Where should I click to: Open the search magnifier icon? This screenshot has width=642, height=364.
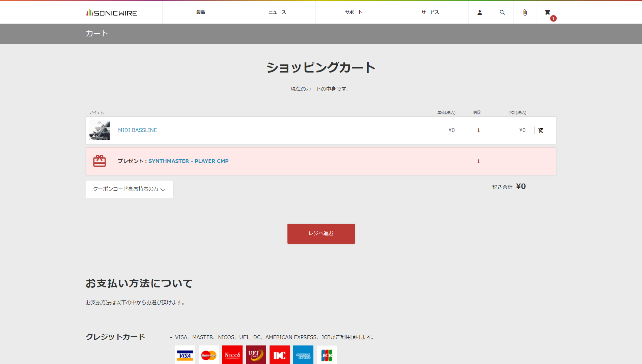[x=502, y=12]
